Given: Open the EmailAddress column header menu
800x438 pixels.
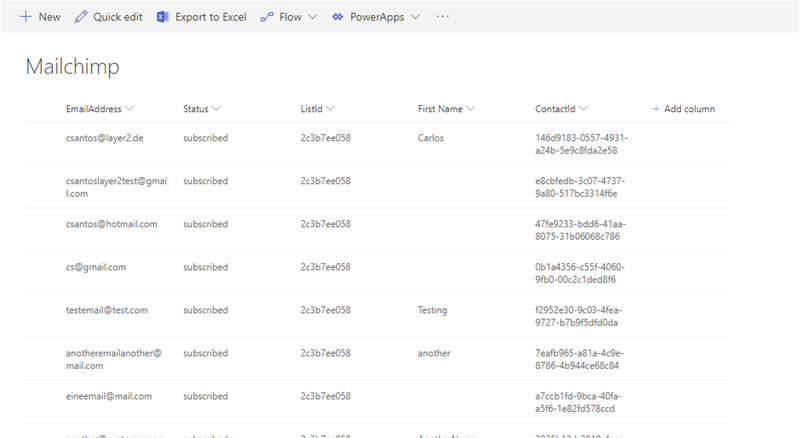Looking at the screenshot, I should 130,109.
